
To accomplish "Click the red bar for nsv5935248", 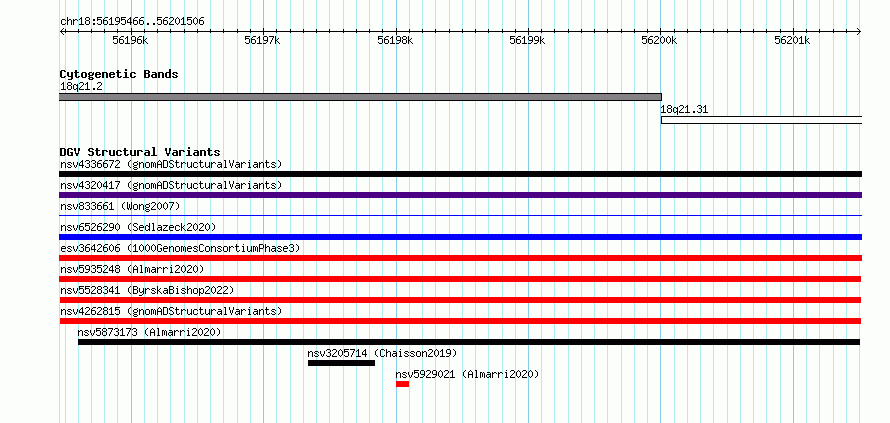I will coord(460,279).
